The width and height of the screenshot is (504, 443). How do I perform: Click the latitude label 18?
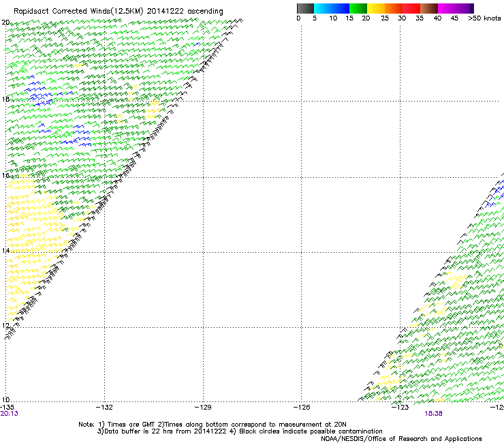(x=5, y=99)
